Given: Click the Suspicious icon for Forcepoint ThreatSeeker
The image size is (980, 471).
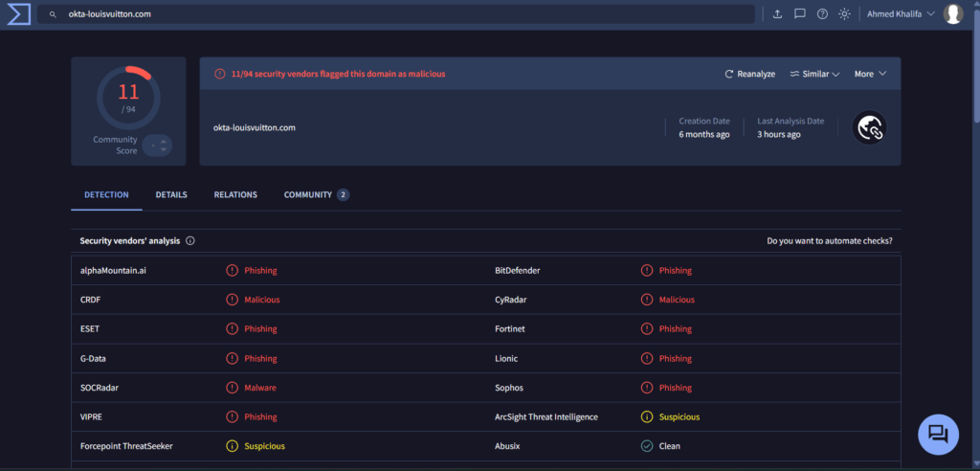Looking at the screenshot, I should (232, 447).
